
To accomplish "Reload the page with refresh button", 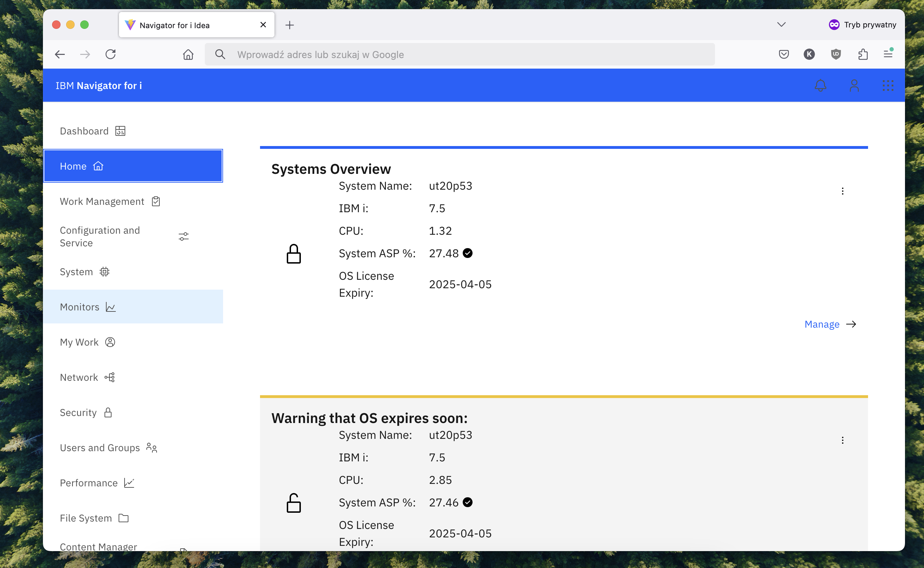I will point(110,55).
